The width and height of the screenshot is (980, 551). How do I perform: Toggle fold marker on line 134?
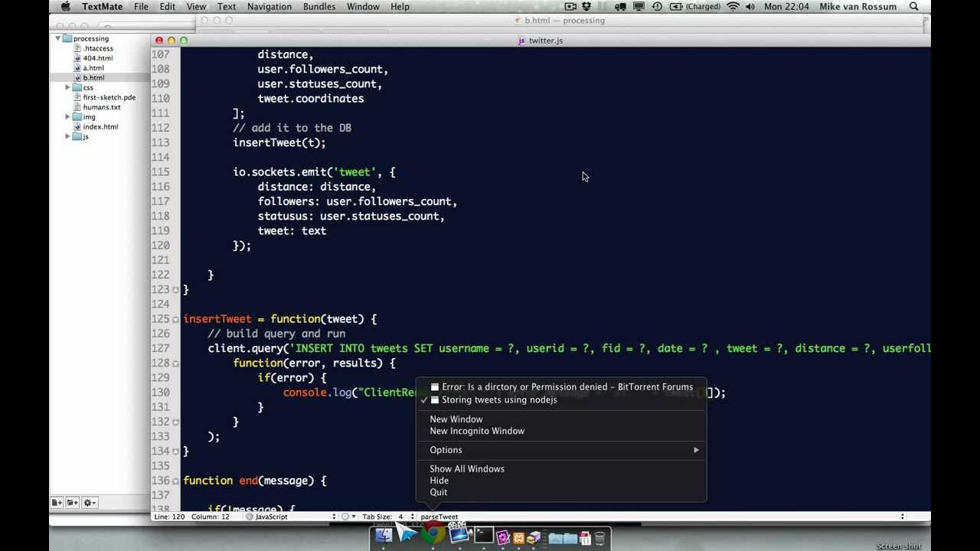point(175,452)
